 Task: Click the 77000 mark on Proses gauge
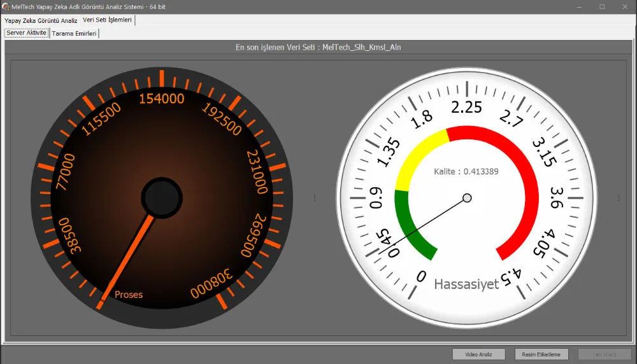click(x=66, y=172)
